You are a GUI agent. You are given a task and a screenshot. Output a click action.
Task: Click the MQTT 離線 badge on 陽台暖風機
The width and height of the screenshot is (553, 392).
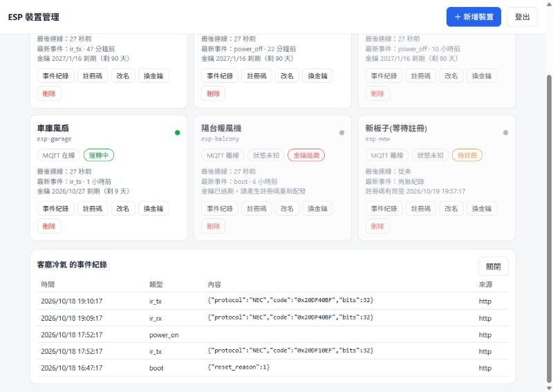[223, 156]
